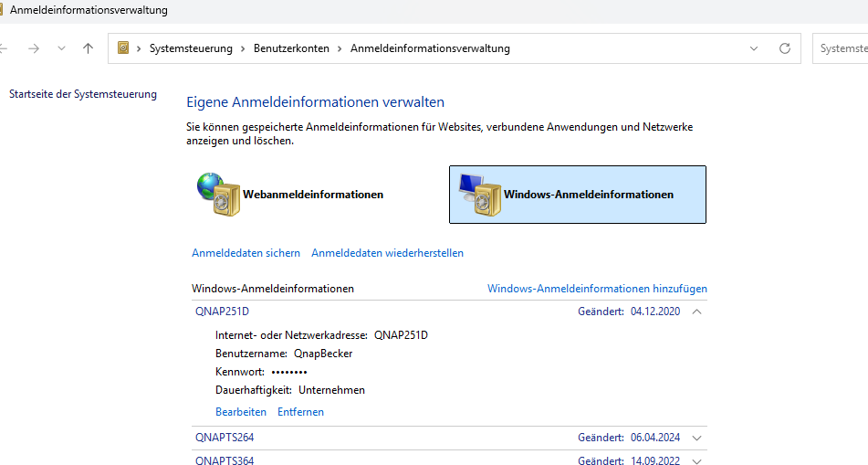Screen dimensions: 868x465
Task: Collapse the QNAP251D entry chevron
Action: pyautogui.click(x=697, y=312)
